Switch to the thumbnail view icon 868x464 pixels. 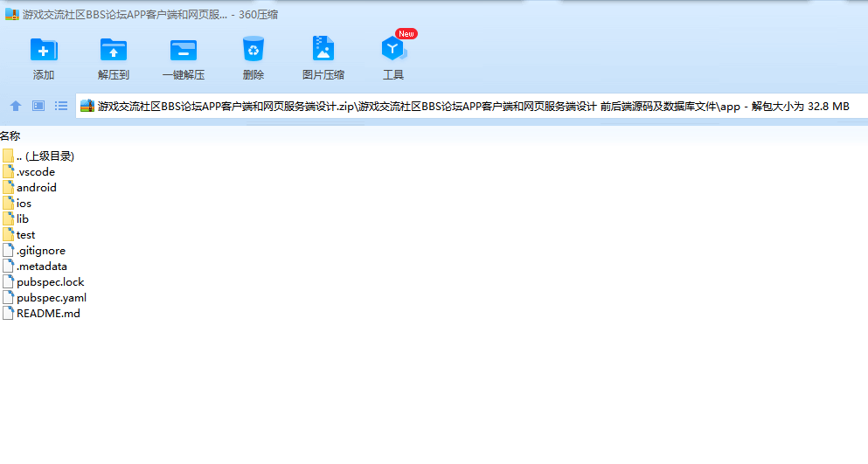[38, 106]
